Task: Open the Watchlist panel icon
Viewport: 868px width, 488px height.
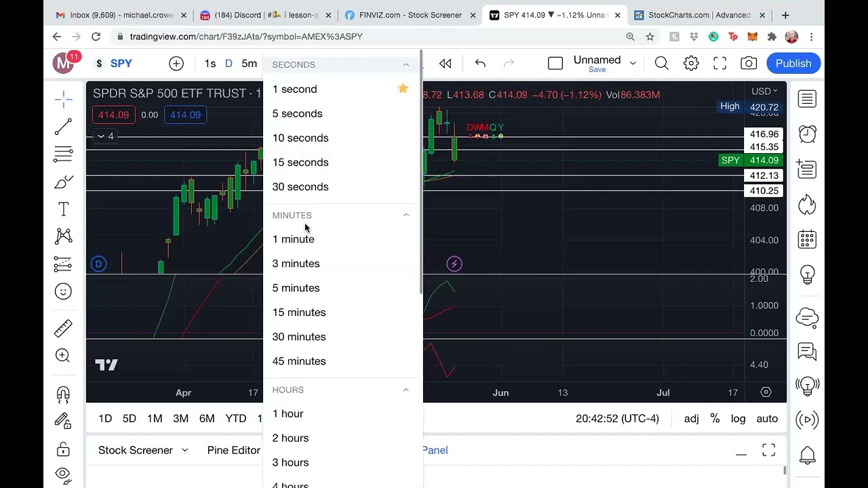Action: [807, 99]
